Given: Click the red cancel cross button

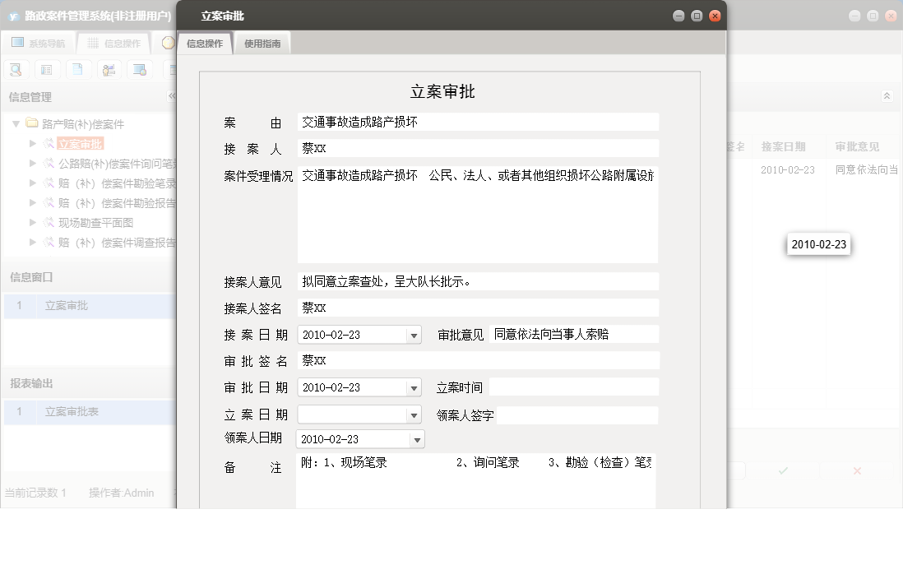Looking at the screenshot, I should click(857, 470).
